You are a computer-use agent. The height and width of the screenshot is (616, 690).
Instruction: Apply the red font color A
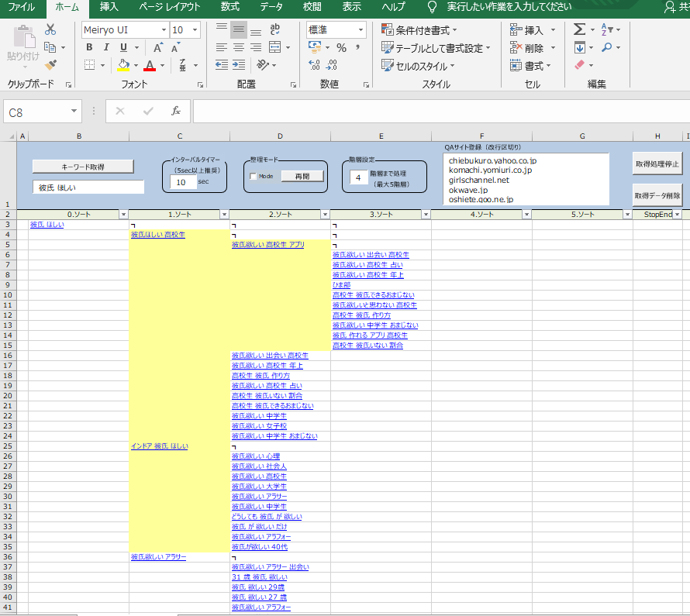coord(150,65)
